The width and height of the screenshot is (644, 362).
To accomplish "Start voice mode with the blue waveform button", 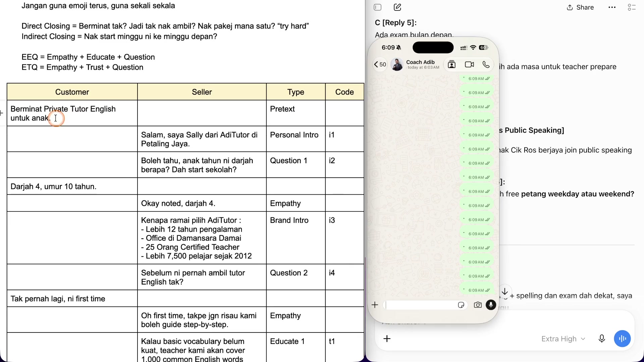I will click(622, 339).
